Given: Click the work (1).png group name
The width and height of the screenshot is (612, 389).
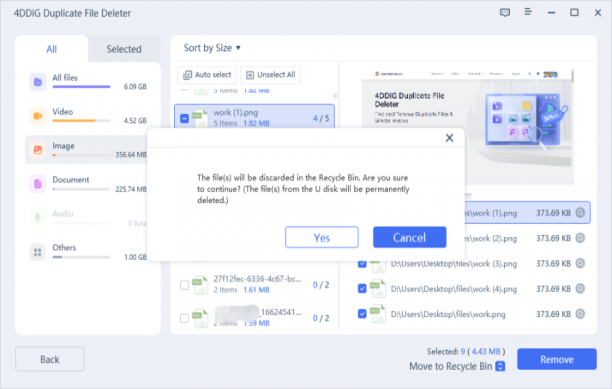Looking at the screenshot, I should click(235, 113).
